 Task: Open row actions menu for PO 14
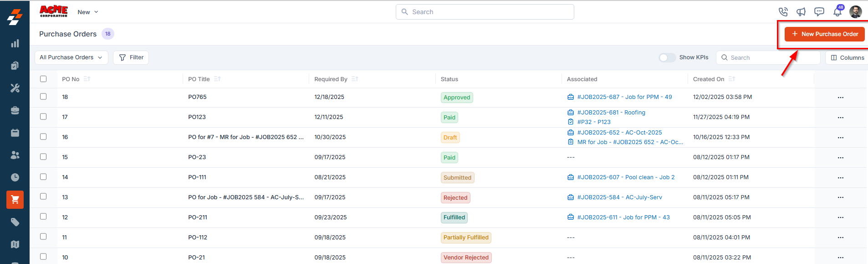coord(841,178)
